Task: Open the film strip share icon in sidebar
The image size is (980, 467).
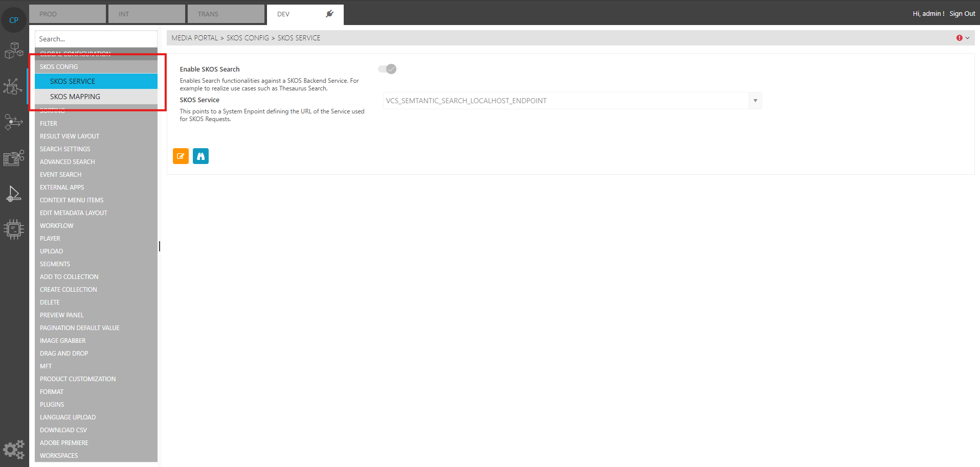Action: tap(14, 158)
